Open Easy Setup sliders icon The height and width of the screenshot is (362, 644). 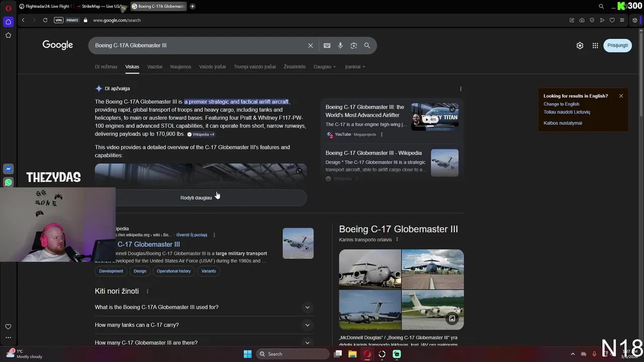tap(622, 20)
